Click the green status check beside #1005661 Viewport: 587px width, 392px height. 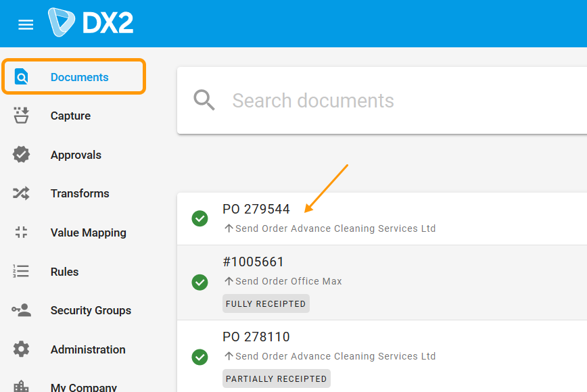click(200, 283)
